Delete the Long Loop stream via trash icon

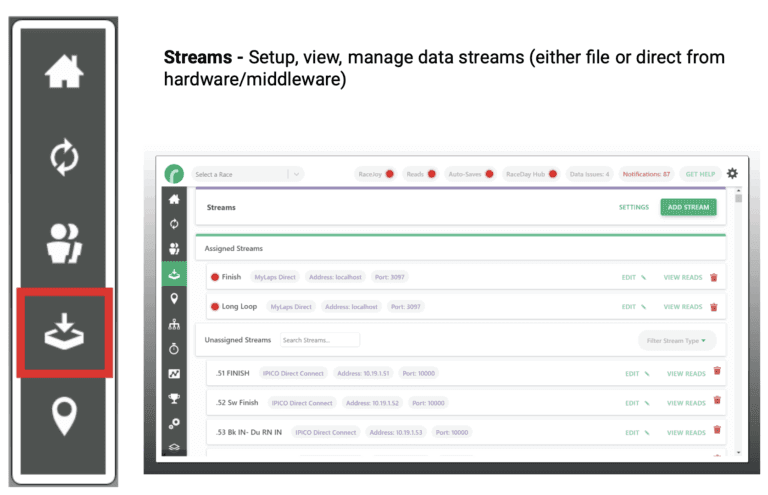714,307
